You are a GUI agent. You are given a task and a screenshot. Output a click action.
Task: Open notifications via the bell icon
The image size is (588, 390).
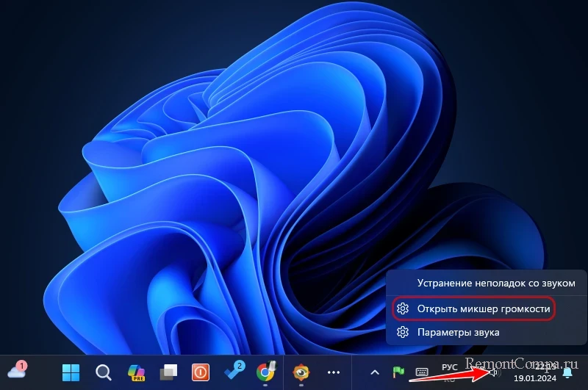click(x=567, y=373)
